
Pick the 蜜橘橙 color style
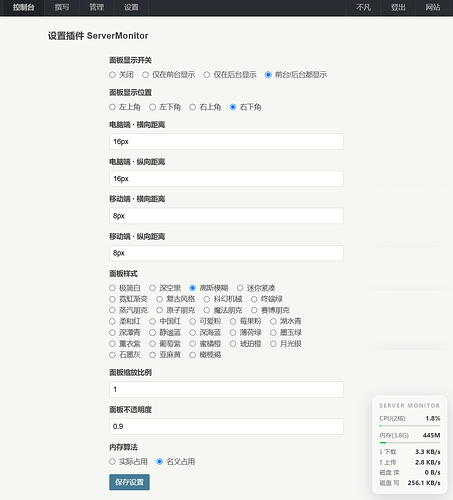click(192, 344)
